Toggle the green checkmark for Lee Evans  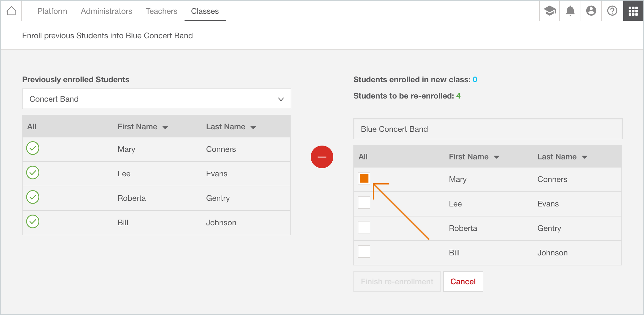[33, 173]
